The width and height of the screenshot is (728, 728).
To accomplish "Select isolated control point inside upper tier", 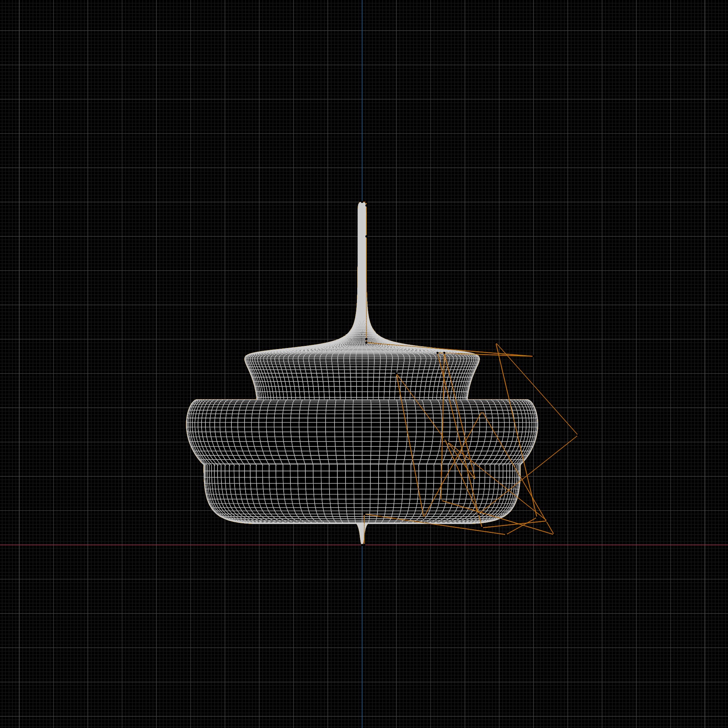I will [396, 374].
